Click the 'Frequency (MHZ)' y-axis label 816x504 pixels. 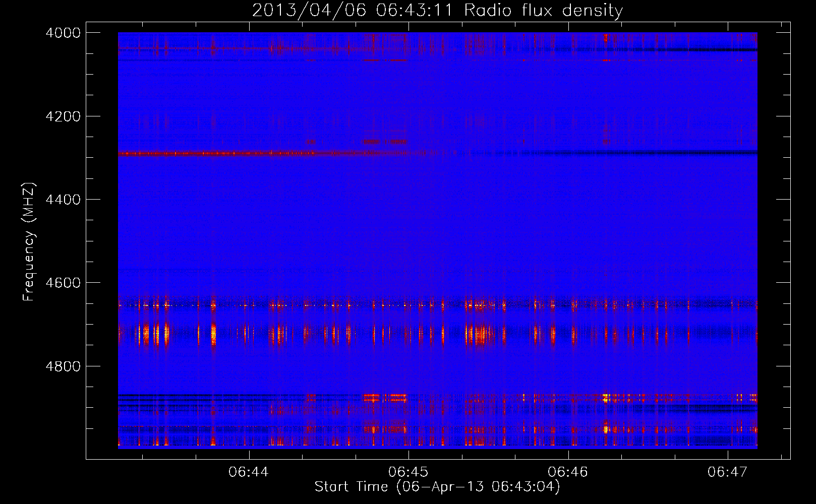[x=29, y=242]
